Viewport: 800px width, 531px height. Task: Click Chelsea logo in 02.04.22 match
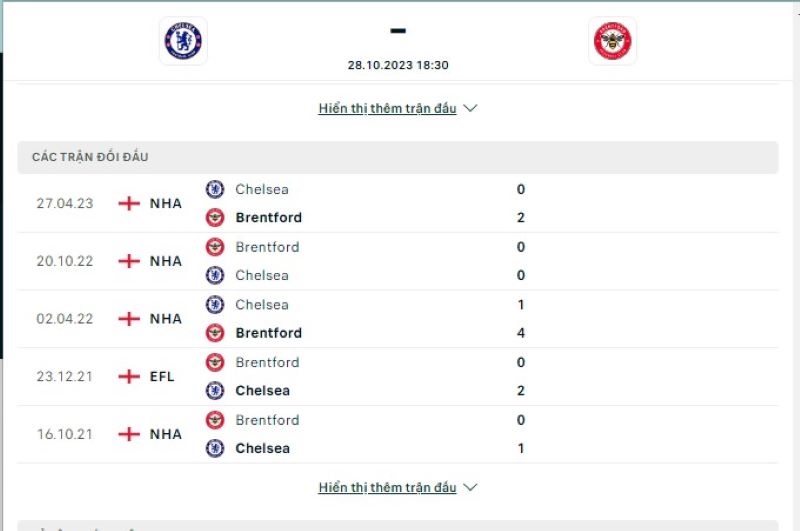[x=215, y=305]
